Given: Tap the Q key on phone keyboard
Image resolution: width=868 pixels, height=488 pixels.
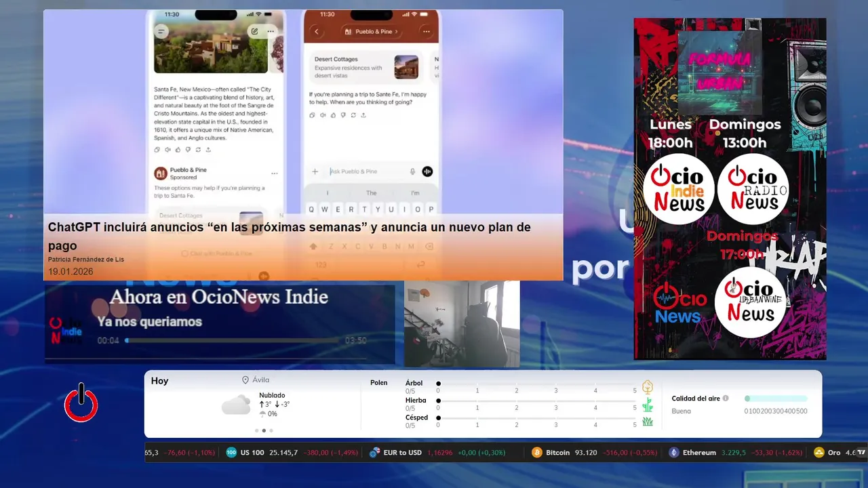Looking at the screenshot, I should pos(313,209).
